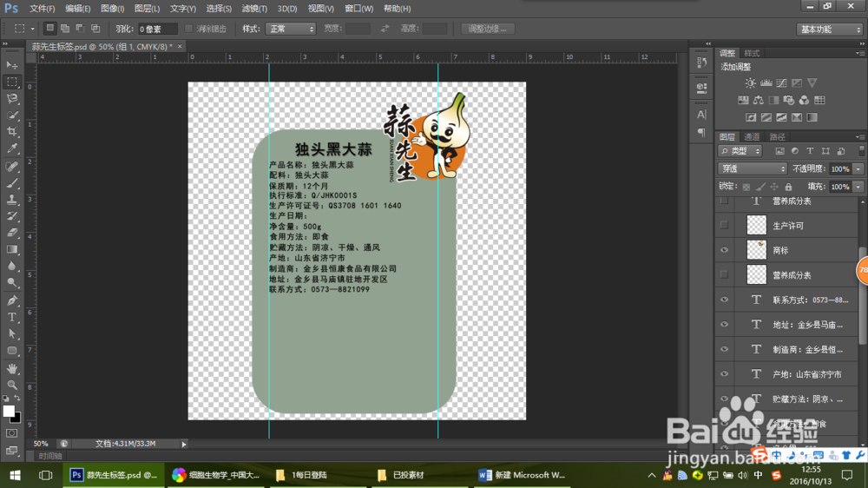Select the Zoom tool

point(11,385)
